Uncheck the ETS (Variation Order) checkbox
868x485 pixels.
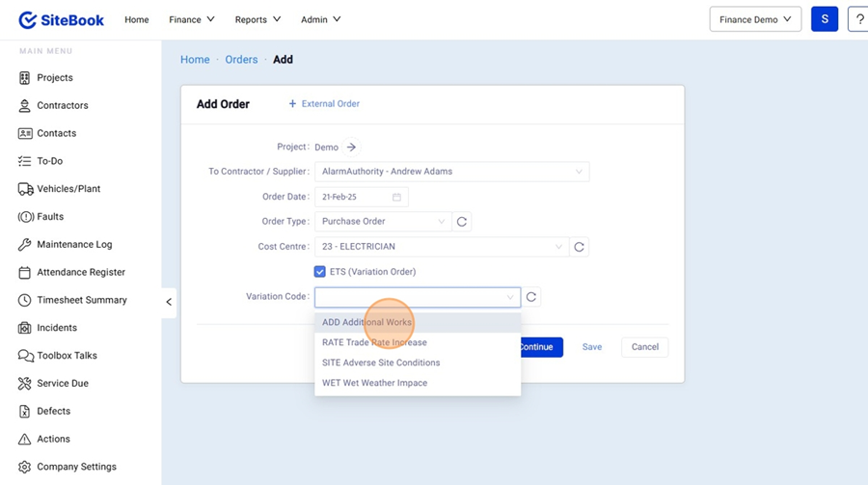(x=320, y=272)
